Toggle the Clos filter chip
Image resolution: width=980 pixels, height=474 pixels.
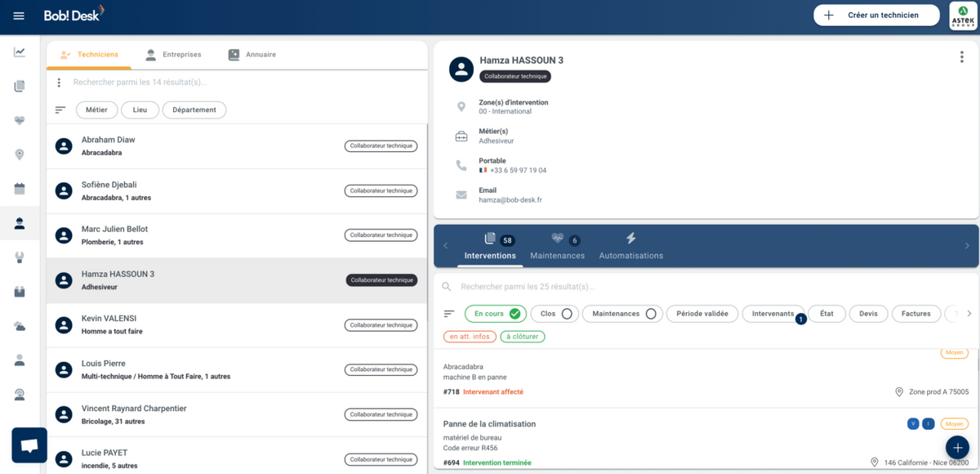(555, 314)
